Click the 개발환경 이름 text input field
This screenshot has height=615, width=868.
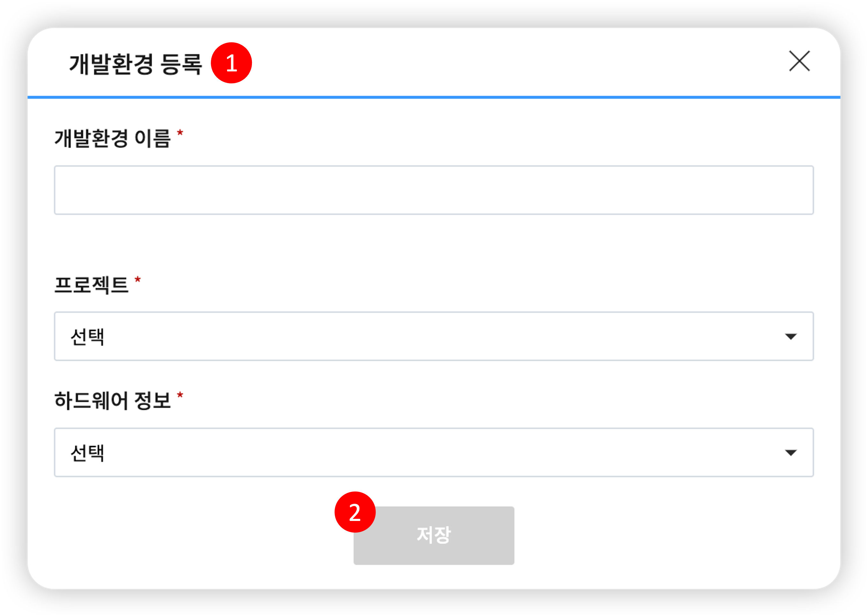[x=434, y=190]
